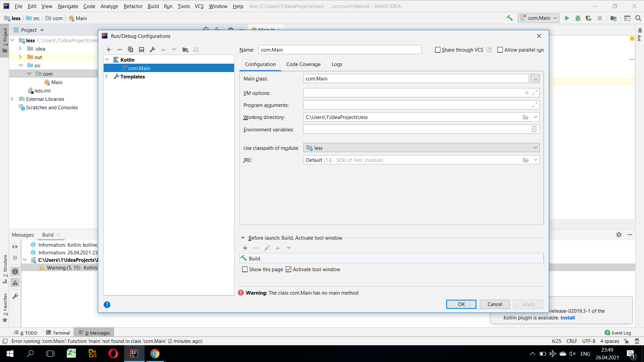644x362 pixels.
Task: Open Excel from the taskbar
Action: (71, 354)
